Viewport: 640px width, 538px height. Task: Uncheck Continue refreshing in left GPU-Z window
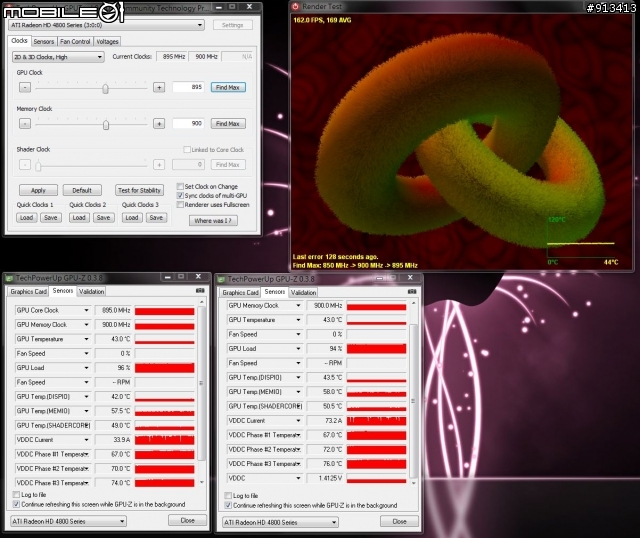pos(16,505)
